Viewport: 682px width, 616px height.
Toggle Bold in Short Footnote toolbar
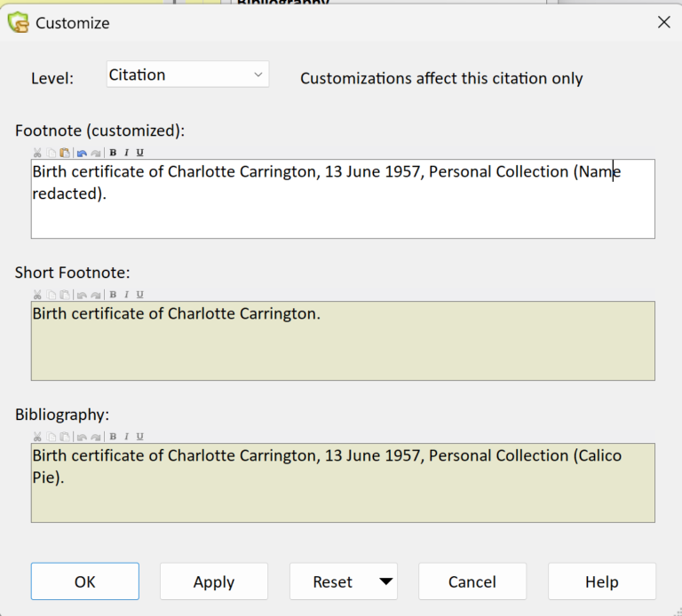point(113,295)
